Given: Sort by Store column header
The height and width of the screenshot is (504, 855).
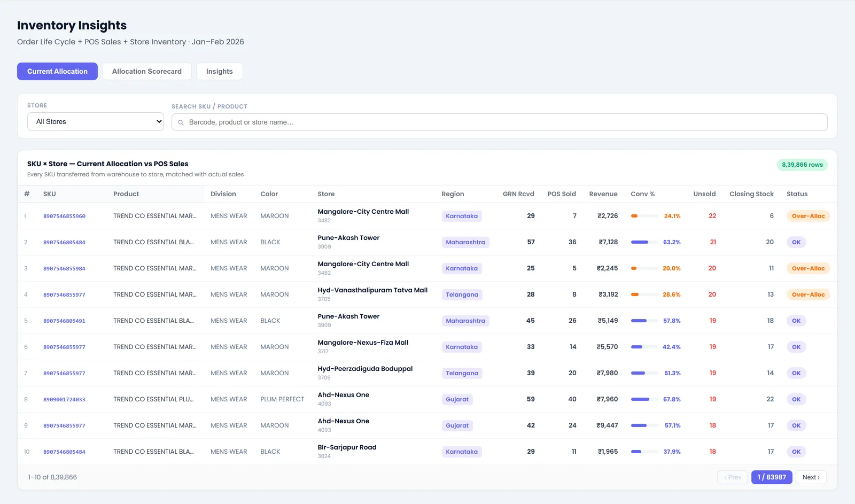Looking at the screenshot, I should [x=326, y=194].
